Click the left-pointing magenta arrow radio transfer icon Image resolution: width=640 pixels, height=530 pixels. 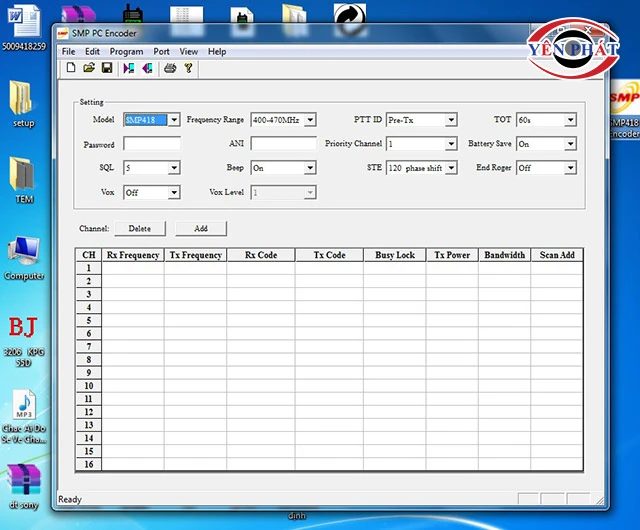(x=147, y=68)
